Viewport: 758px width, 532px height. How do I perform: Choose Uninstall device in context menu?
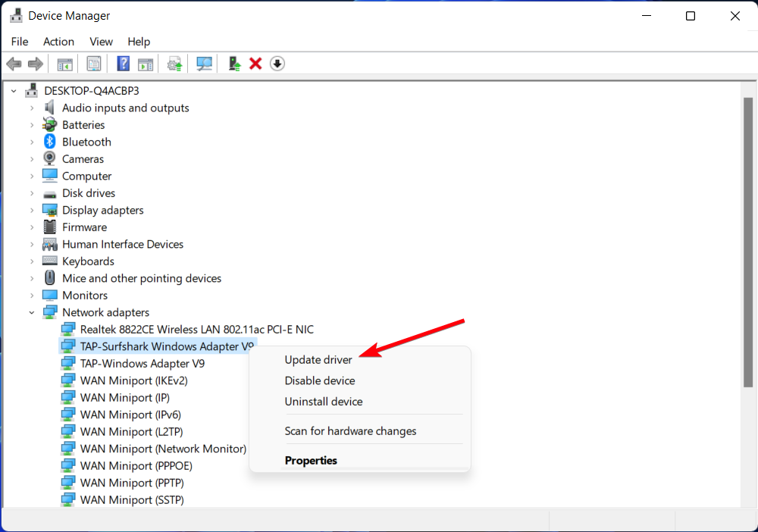[x=324, y=402]
